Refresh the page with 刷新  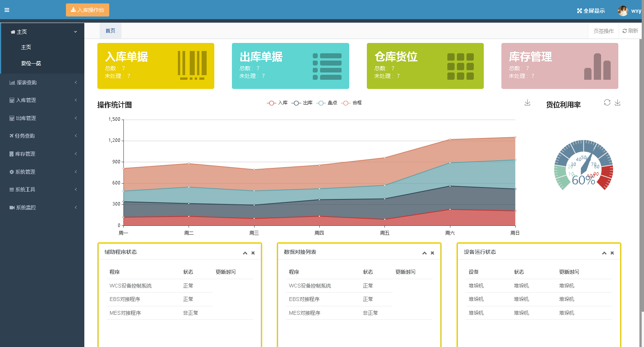[630, 31]
